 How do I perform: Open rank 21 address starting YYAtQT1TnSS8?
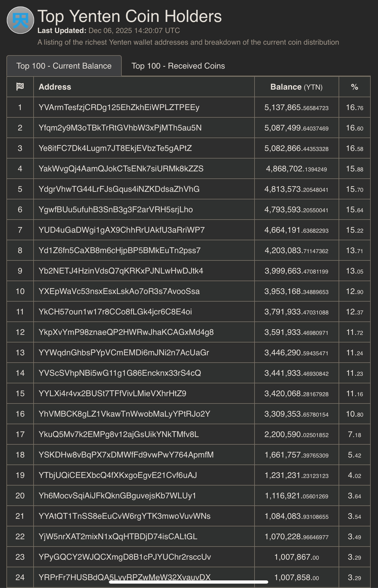124,516
